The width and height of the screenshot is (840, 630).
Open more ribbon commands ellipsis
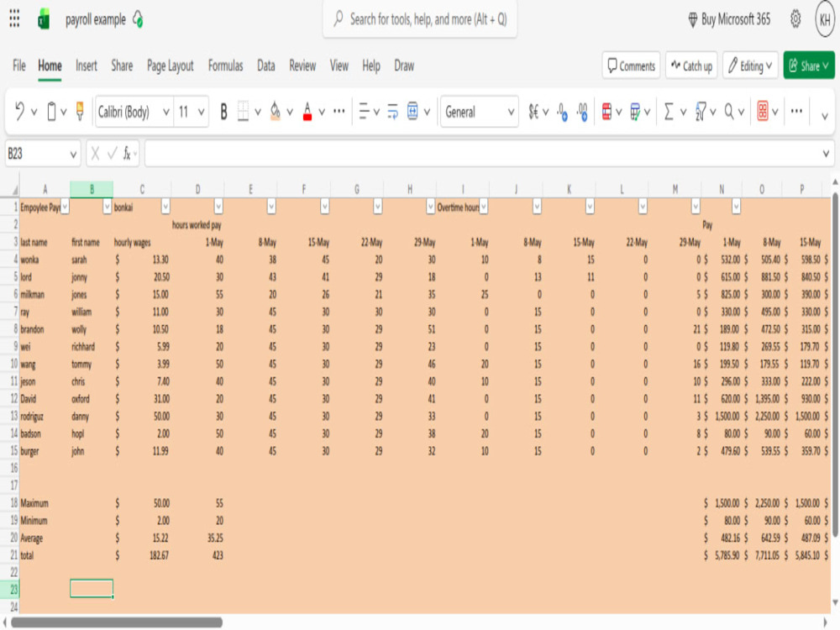(796, 112)
